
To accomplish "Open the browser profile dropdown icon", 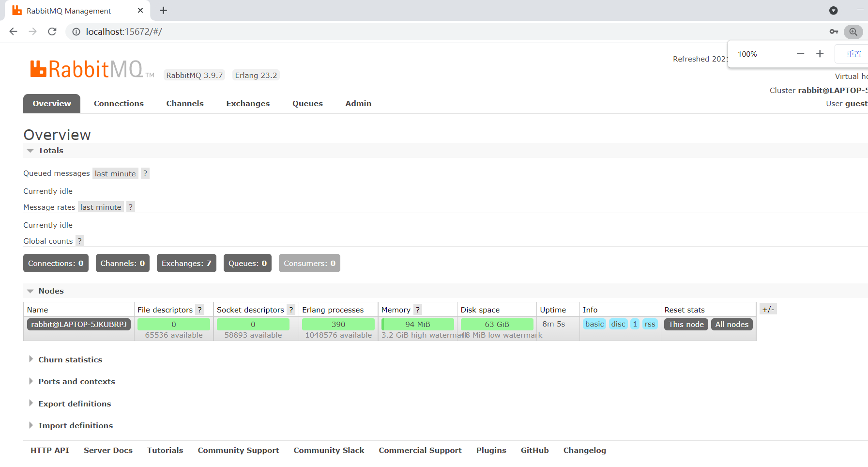I will [833, 10].
